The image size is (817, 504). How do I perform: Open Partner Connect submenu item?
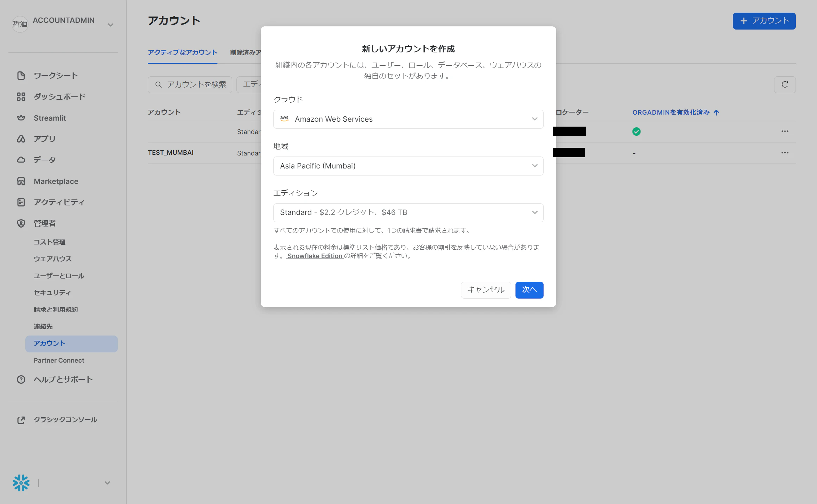(59, 360)
